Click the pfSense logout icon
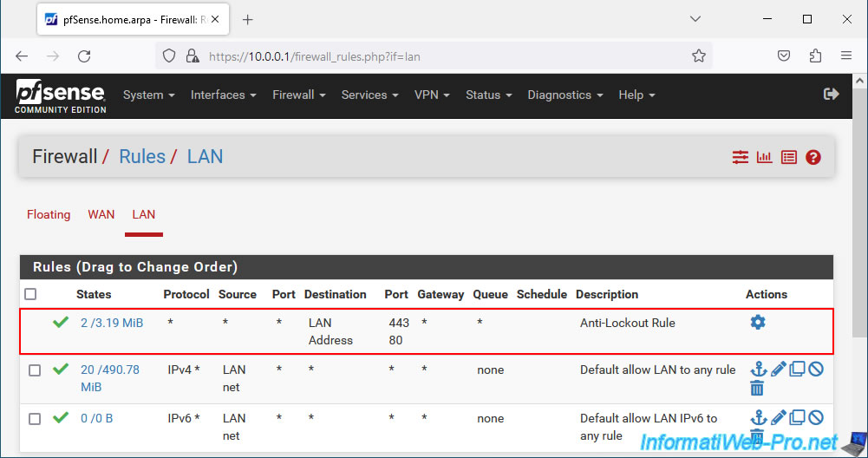Viewport: 868px width, 458px height. tap(831, 95)
